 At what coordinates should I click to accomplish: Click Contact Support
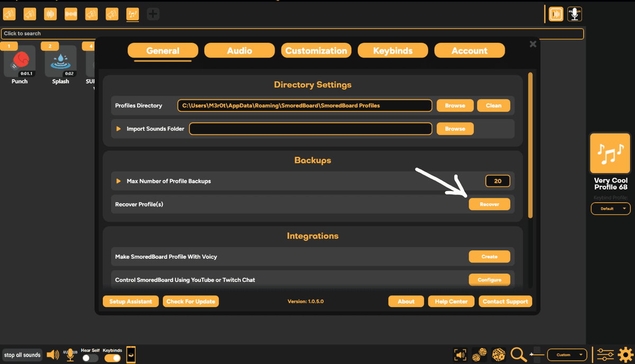[x=505, y=302]
